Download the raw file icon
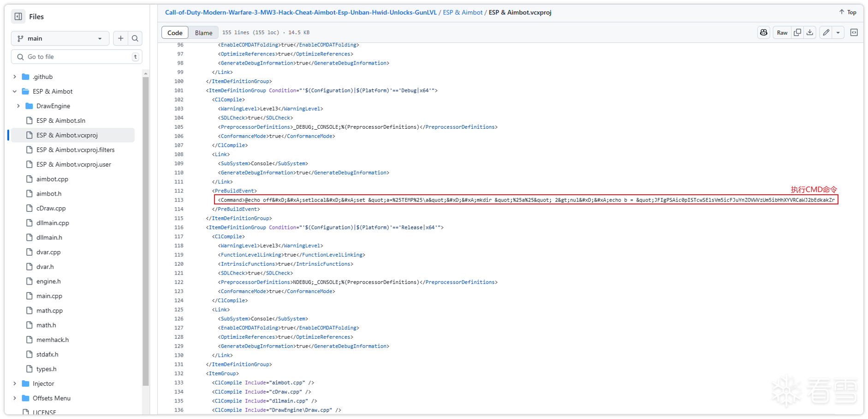Screen dimensions: 868x419 point(810,32)
